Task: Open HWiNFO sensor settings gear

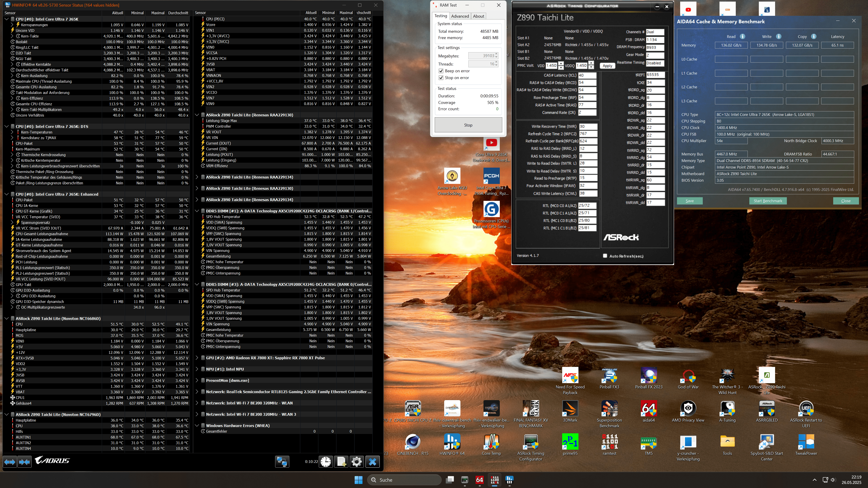Action: 356,462
